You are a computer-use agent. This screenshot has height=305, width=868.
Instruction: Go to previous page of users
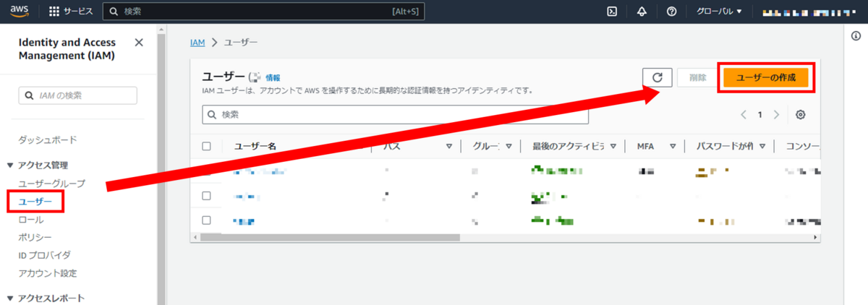743,115
